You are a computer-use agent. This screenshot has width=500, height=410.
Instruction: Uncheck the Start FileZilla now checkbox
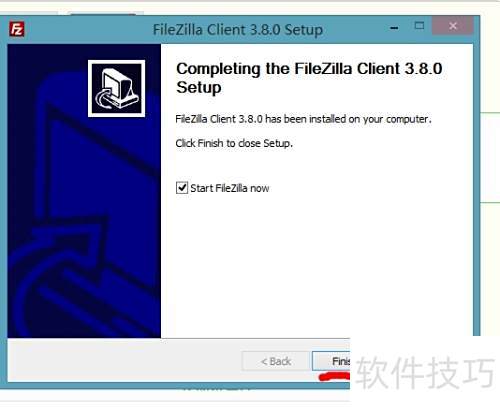coord(182,188)
